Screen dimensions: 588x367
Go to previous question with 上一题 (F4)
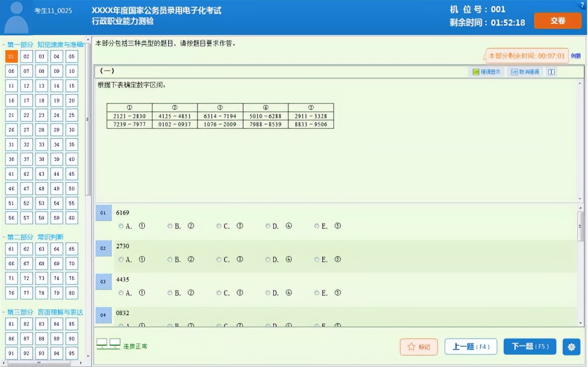point(471,347)
